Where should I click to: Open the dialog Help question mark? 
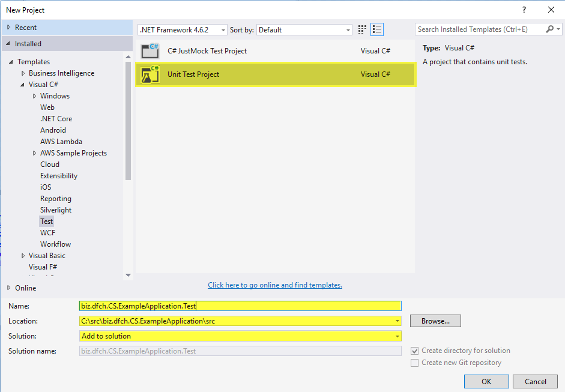click(x=524, y=10)
